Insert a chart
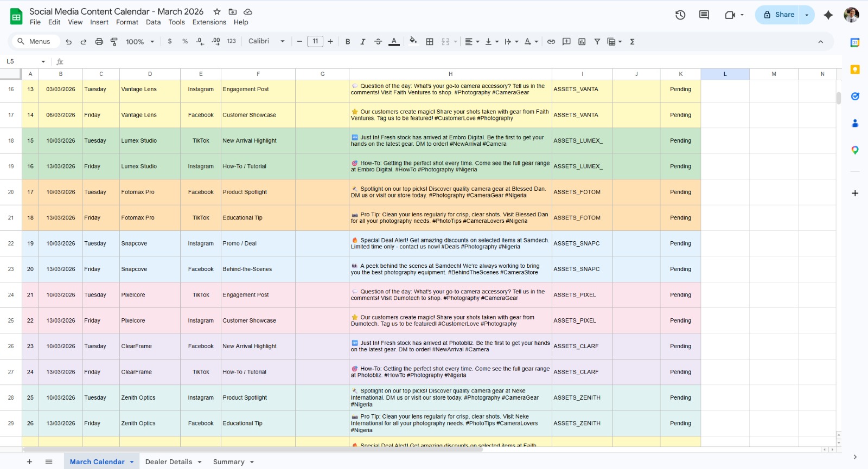 click(x=582, y=41)
